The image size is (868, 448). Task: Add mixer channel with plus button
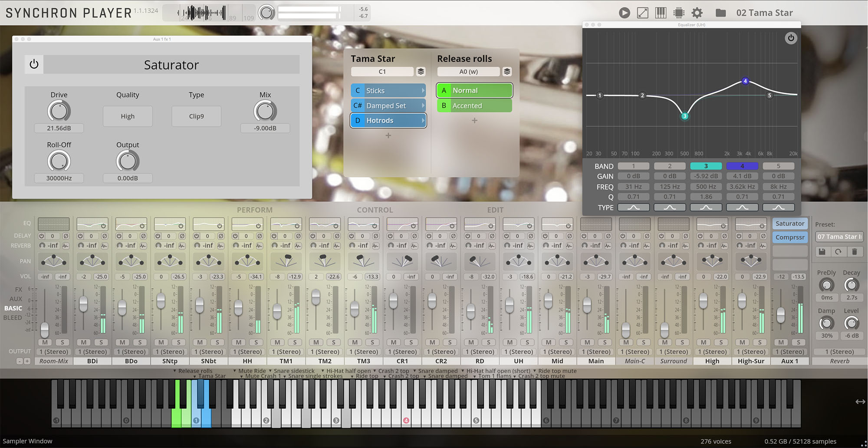(x=27, y=361)
